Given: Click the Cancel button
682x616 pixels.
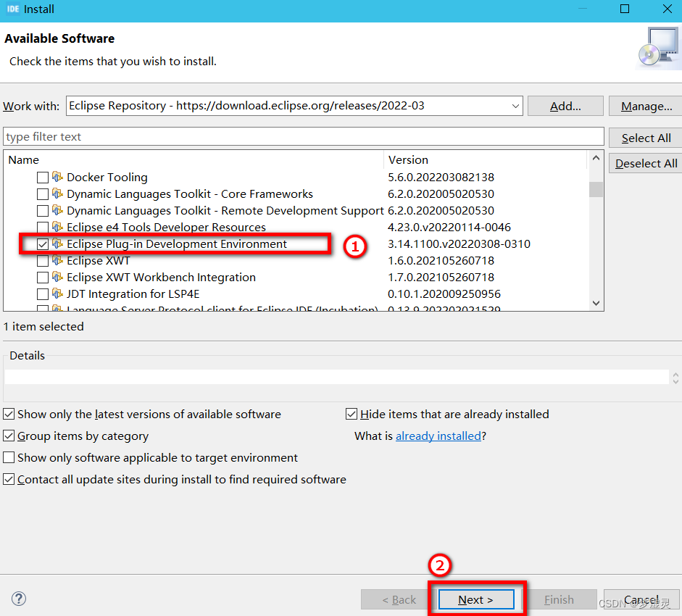Looking at the screenshot, I should click(641, 599).
